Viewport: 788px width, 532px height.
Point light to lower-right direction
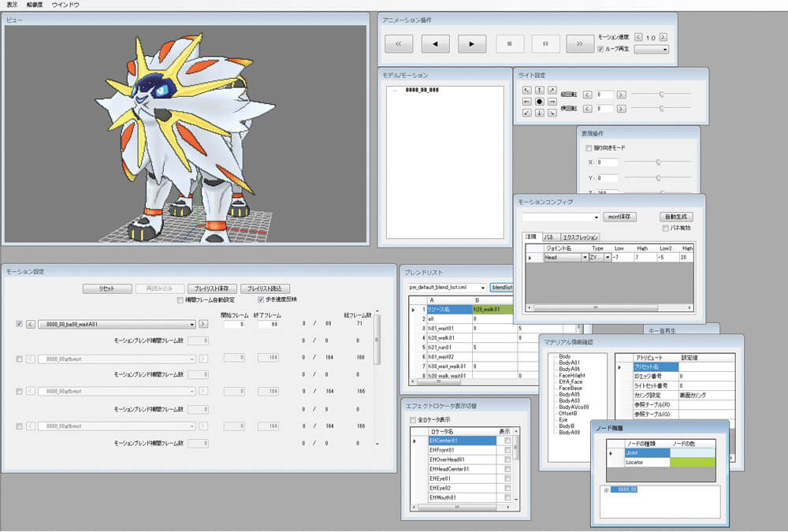[x=552, y=113]
